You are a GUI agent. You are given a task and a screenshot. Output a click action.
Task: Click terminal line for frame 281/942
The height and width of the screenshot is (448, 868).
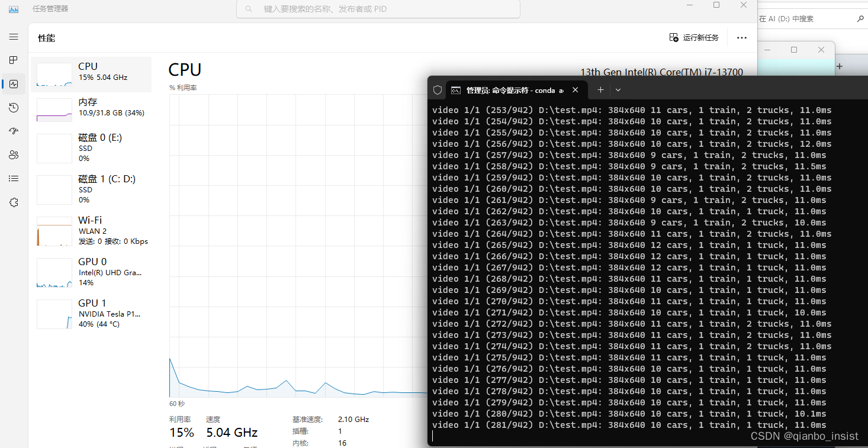click(x=629, y=425)
